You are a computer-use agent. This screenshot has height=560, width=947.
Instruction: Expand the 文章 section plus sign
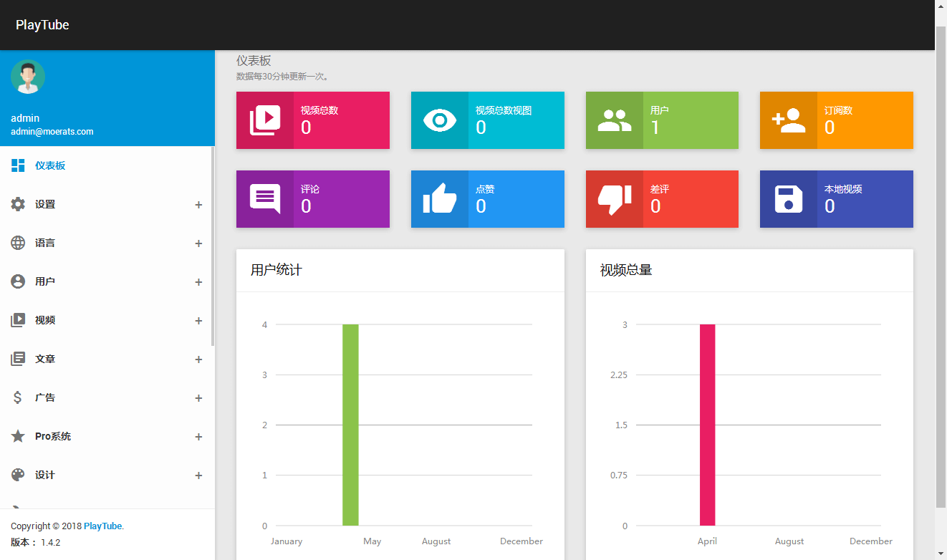click(198, 359)
